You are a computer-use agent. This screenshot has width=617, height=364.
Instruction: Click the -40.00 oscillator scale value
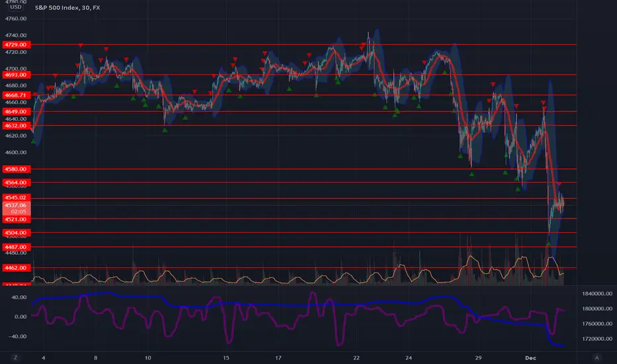pyautogui.click(x=18, y=336)
